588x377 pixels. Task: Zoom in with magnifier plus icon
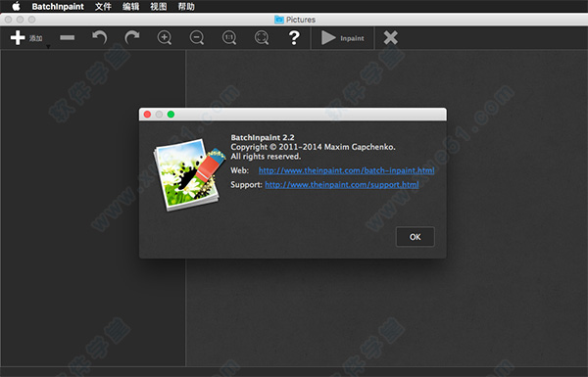click(165, 38)
